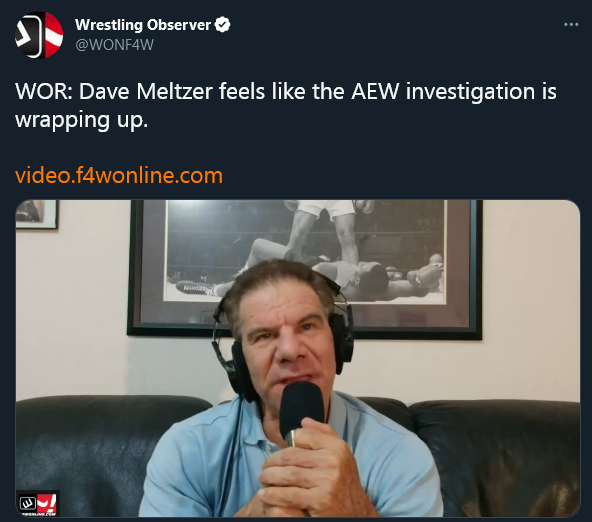592x522 pixels.
Task: Click the black microphone in the video
Action: 301,412
